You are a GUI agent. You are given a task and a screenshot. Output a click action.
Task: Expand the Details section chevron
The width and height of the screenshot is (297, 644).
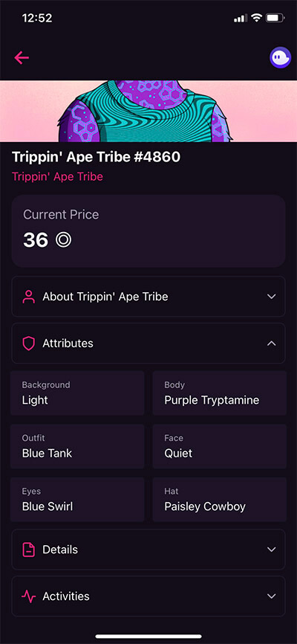[271, 550]
